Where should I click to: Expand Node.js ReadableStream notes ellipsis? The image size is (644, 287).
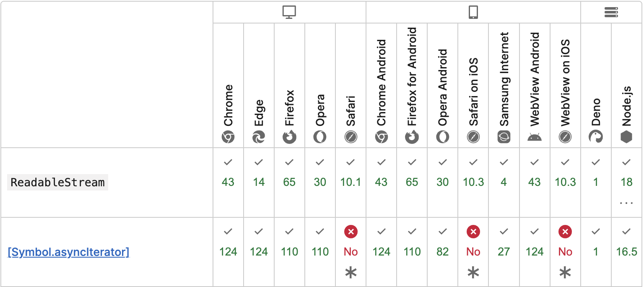pyautogui.click(x=626, y=203)
